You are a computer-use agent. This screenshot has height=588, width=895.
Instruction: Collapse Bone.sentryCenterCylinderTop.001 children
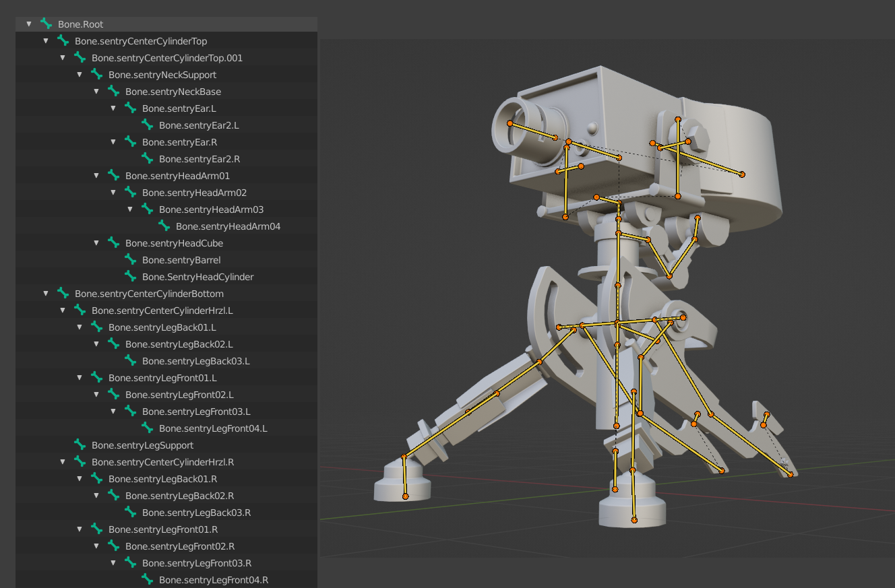tap(63, 57)
